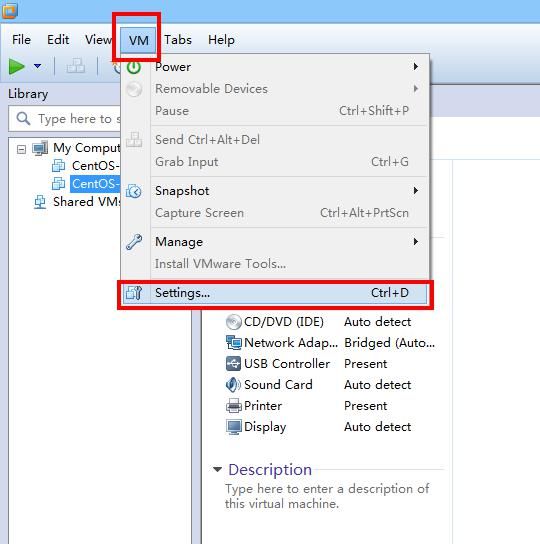Open the Manage submenu
This screenshot has height=544, width=540.
tap(275, 242)
